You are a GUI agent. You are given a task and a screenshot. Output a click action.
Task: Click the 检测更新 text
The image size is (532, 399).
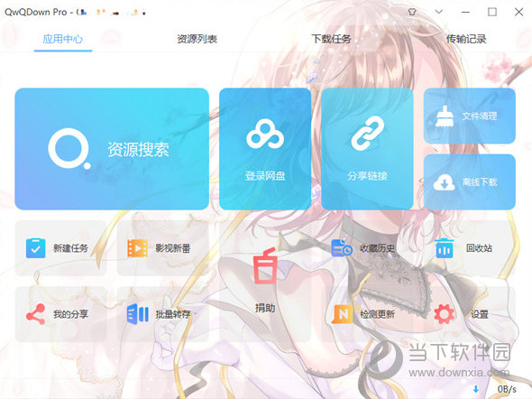[377, 314]
